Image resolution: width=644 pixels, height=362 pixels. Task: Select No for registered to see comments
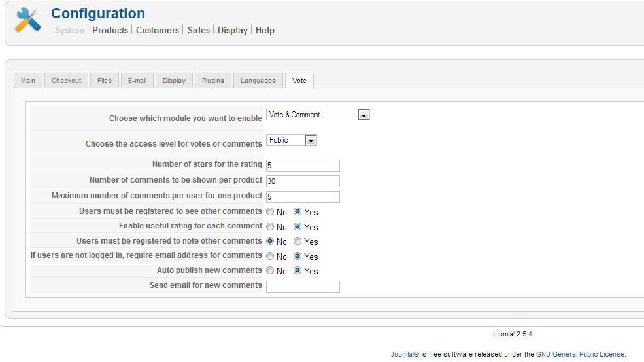(x=270, y=212)
